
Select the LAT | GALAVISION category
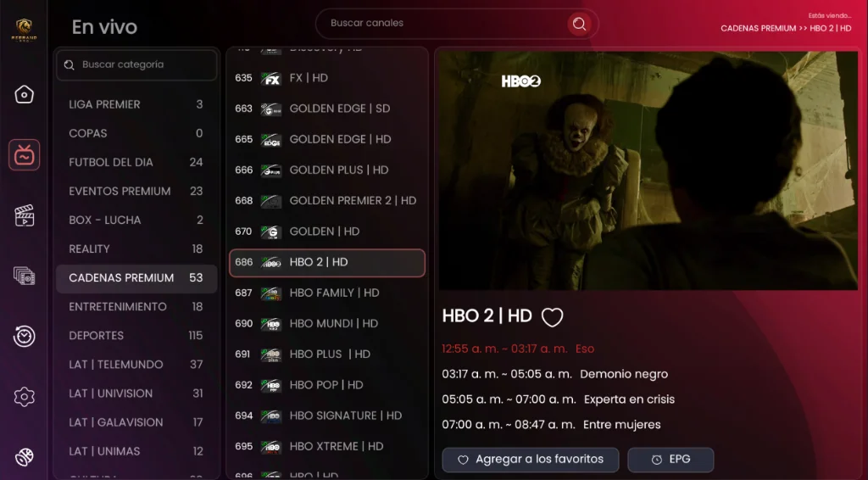pyautogui.click(x=136, y=421)
